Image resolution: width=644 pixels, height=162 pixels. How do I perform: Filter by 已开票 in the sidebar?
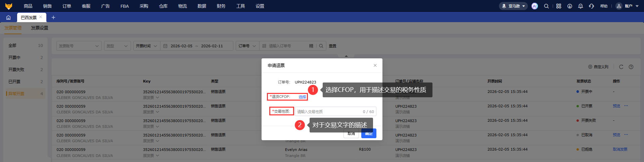pos(26,82)
